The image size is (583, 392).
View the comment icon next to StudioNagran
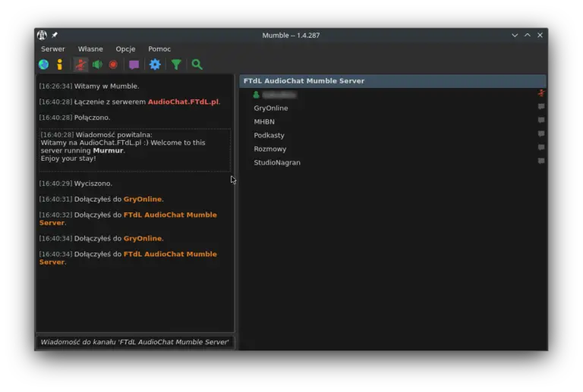[541, 161]
